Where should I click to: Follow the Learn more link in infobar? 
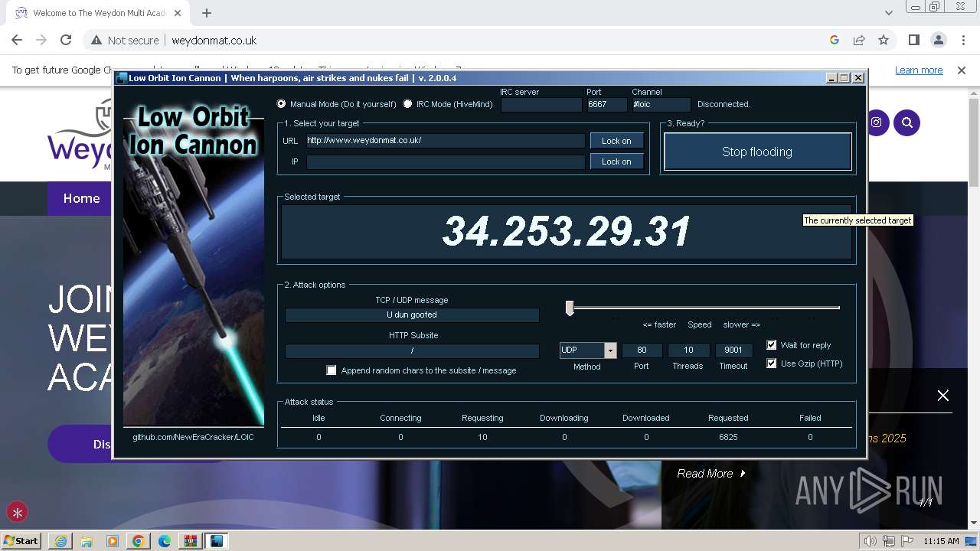pyautogui.click(x=919, y=70)
